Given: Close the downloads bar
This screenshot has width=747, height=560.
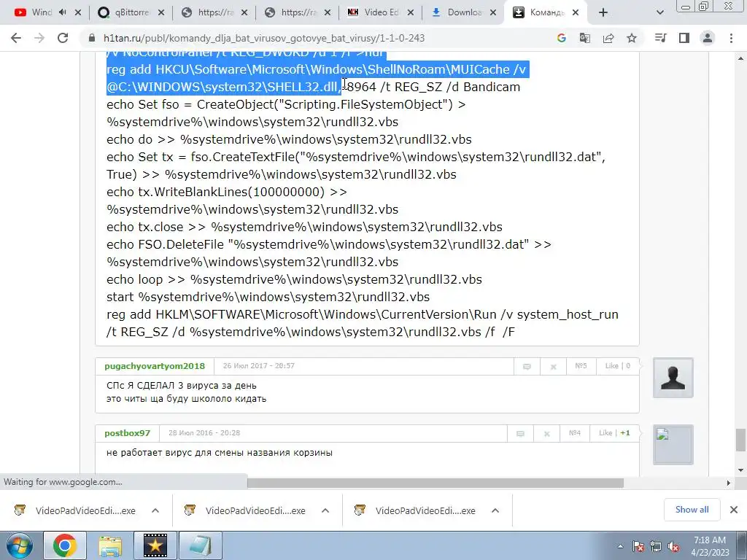Looking at the screenshot, I should point(734,510).
